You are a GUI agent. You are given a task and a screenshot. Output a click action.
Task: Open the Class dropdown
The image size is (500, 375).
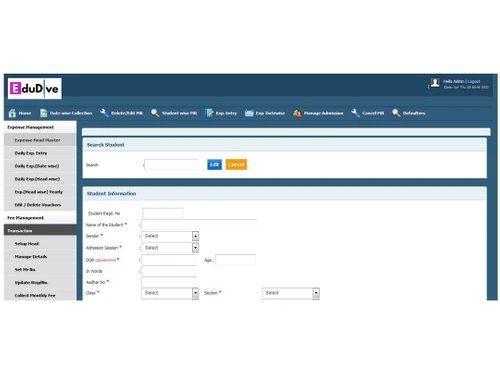point(170,293)
